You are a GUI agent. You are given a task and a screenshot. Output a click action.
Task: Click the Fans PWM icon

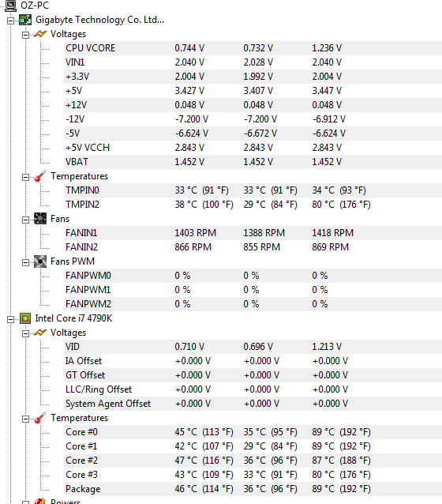pos(40,261)
